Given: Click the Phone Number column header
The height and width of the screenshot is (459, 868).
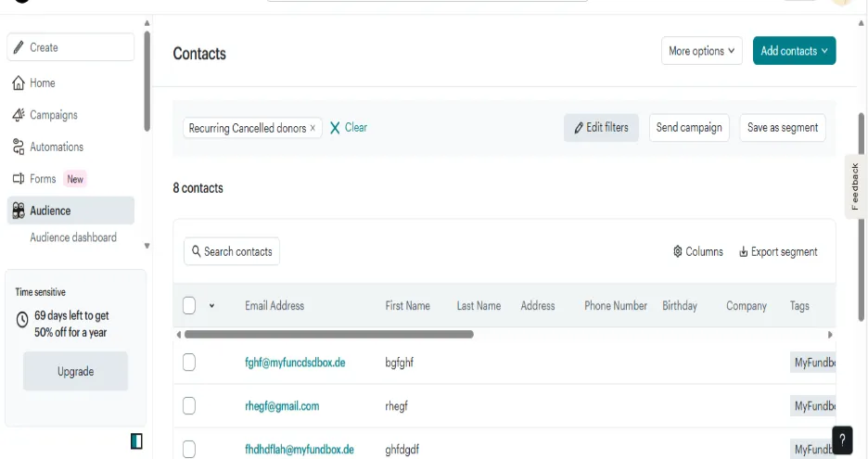Looking at the screenshot, I should click(x=616, y=306).
